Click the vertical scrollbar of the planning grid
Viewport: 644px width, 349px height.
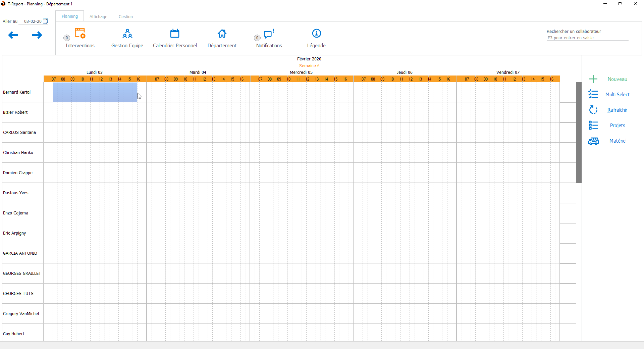pyautogui.click(x=579, y=133)
